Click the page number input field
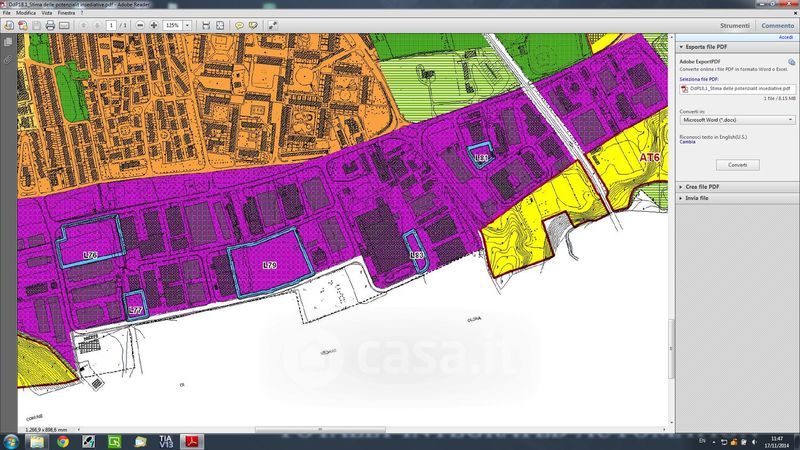The width and height of the screenshot is (800, 450). (x=111, y=24)
